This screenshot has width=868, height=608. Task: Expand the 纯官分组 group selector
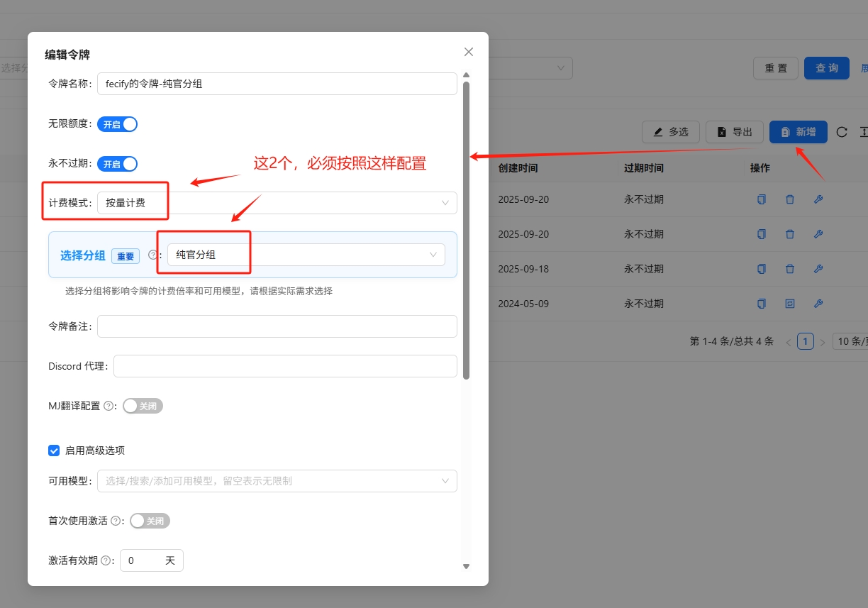(x=306, y=255)
